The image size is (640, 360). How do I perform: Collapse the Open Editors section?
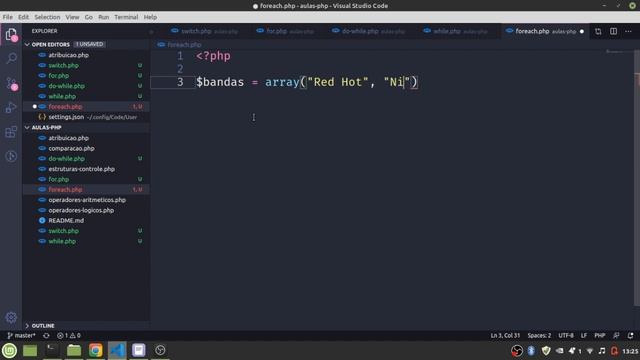(27, 44)
